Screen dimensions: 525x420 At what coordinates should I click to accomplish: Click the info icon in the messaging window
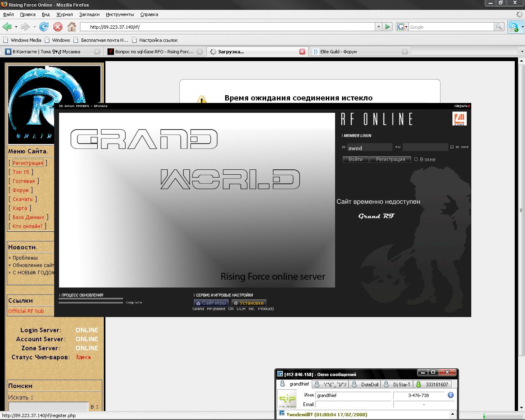pos(450,395)
